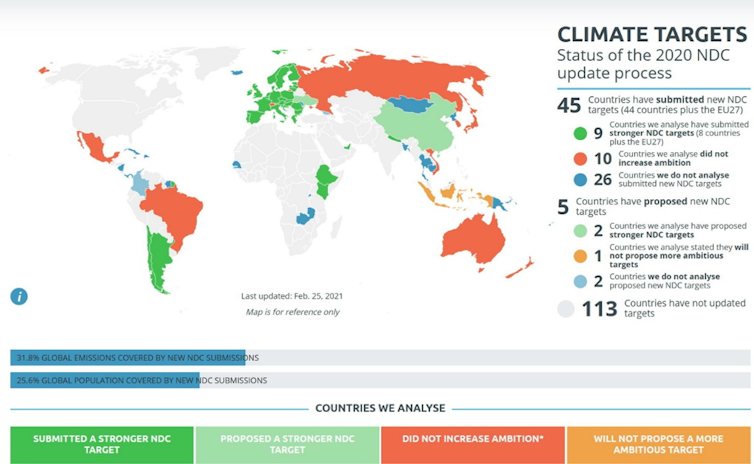Click the light green proposed stronger targets dot
This screenshot has width=754, height=464.
pyautogui.click(x=568, y=233)
